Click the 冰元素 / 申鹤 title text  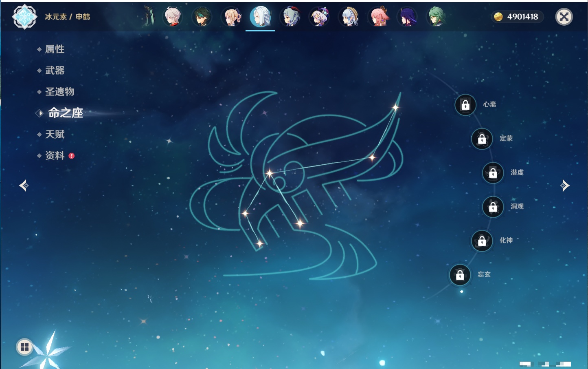coord(68,17)
